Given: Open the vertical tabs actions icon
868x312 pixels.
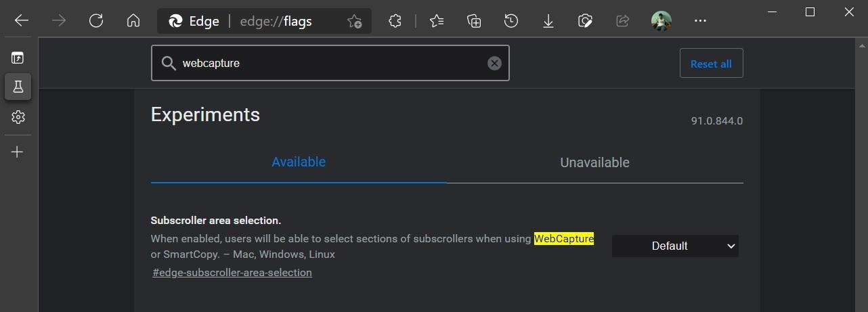Looking at the screenshot, I should [18, 58].
